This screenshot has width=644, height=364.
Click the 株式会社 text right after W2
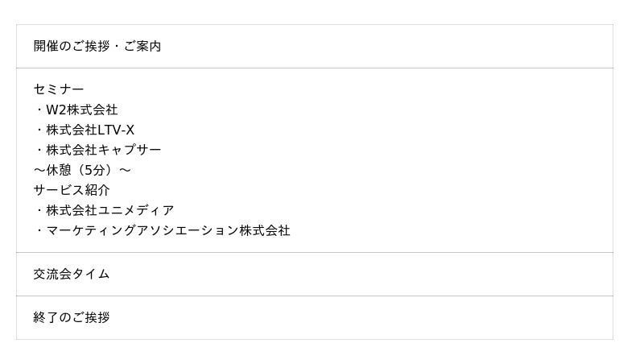pos(92,110)
